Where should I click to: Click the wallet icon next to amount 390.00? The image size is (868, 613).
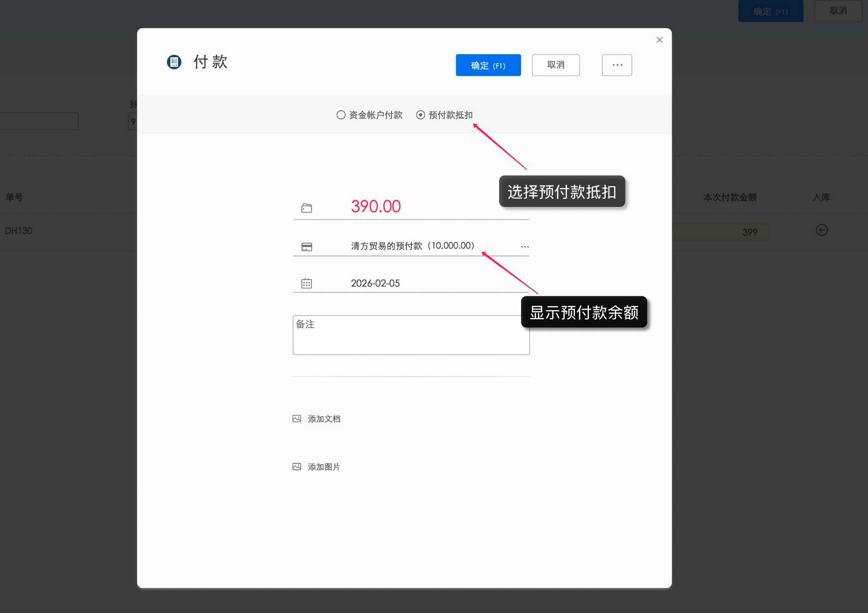point(307,207)
